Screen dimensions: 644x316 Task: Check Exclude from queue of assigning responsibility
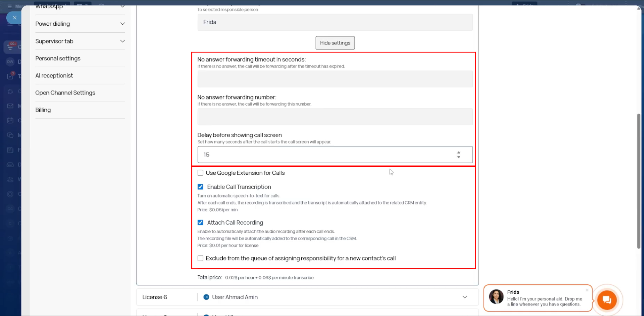[200, 258]
